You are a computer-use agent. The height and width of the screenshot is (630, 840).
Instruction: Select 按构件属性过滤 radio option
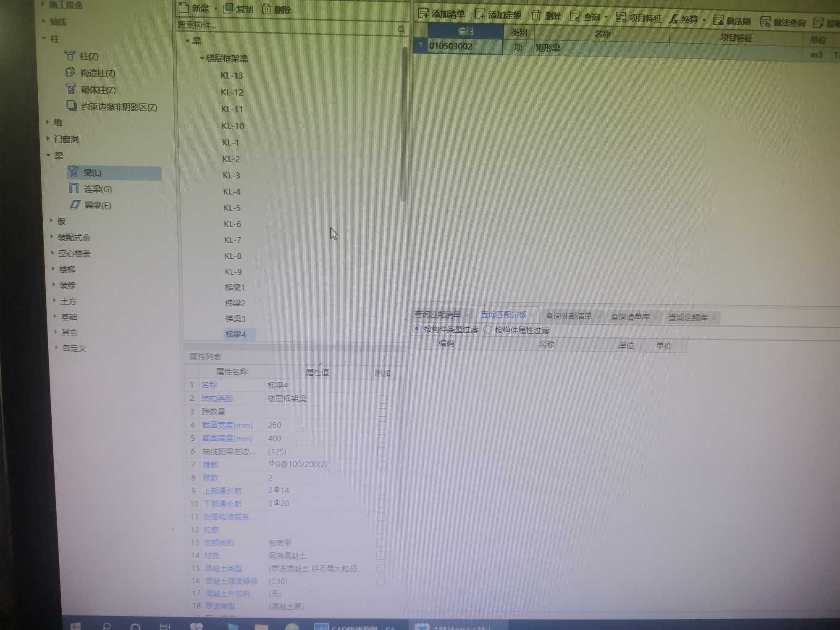point(488,330)
